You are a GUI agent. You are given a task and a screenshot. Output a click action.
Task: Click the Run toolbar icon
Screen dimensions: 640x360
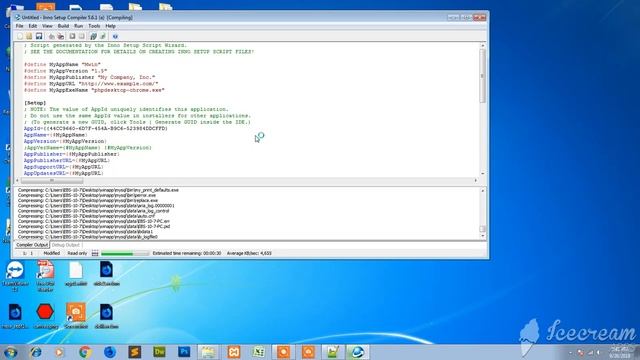[72, 36]
